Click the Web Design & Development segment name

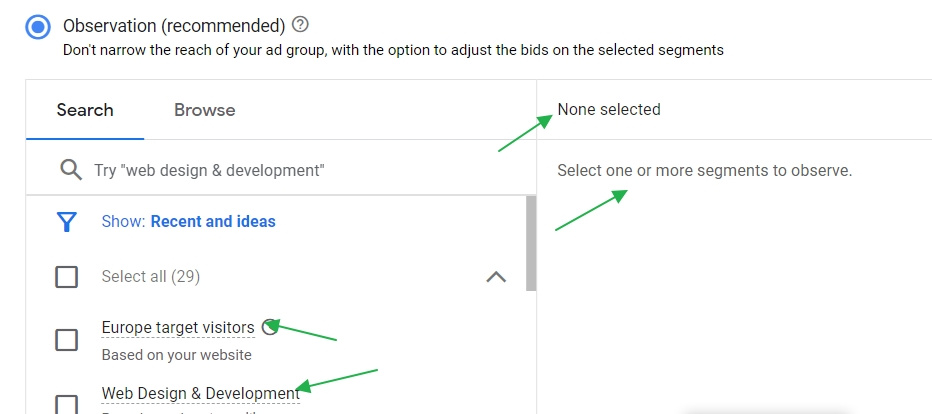tap(200, 393)
